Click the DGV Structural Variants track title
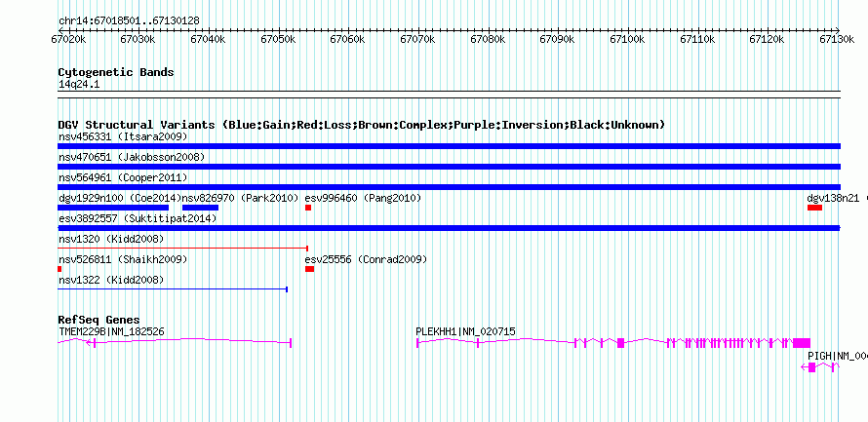868x422 pixels. point(362,125)
